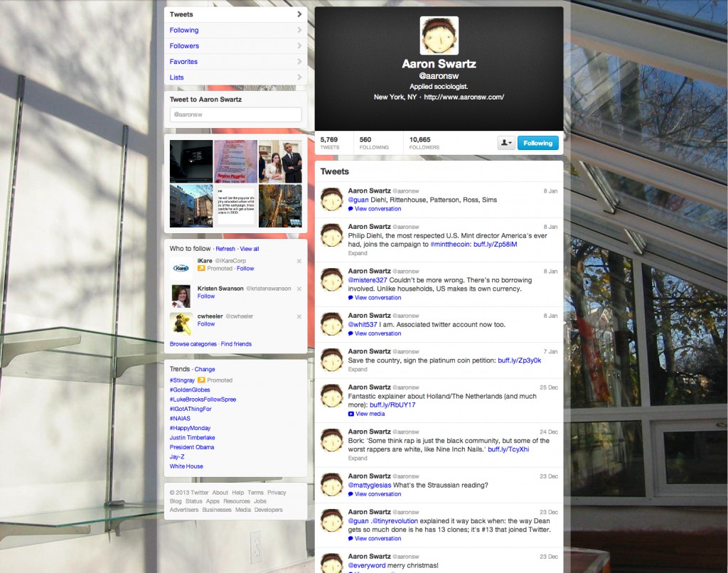Open the aaronsw.com website link
Screen dimensions: 728x573
pos(464,97)
